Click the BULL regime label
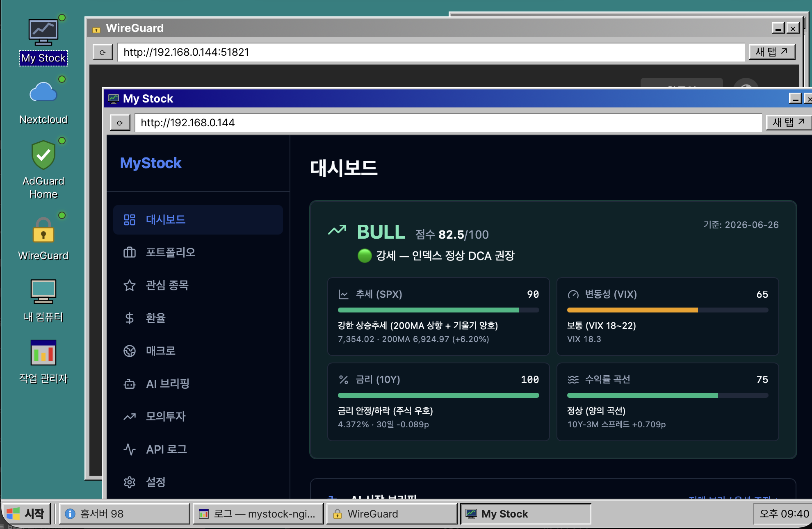The image size is (812, 529). coord(381,232)
